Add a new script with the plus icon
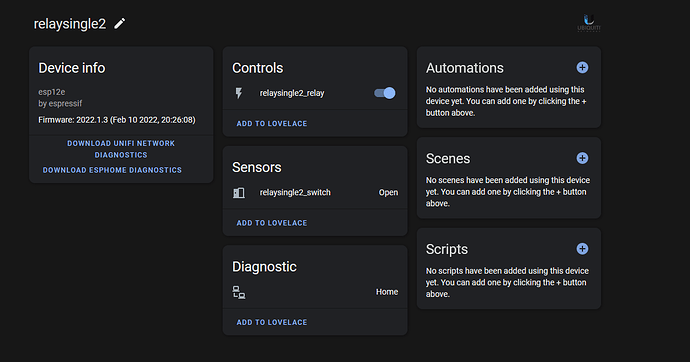 tap(582, 249)
